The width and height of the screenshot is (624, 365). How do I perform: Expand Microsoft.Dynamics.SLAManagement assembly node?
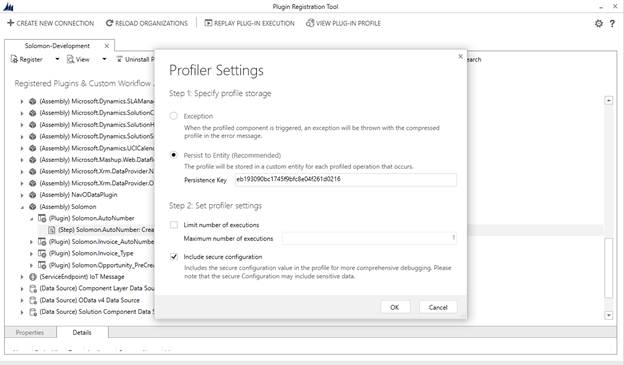click(22, 101)
